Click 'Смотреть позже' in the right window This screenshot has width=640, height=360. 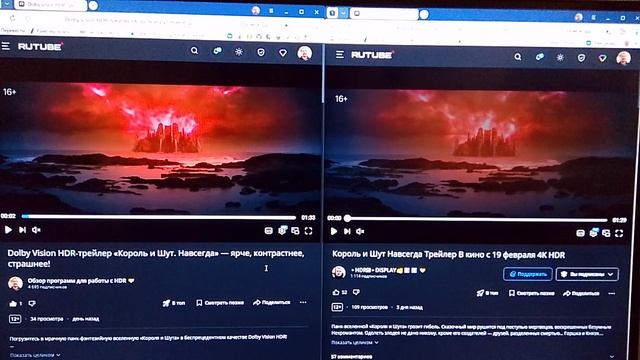pyautogui.click(x=532, y=293)
